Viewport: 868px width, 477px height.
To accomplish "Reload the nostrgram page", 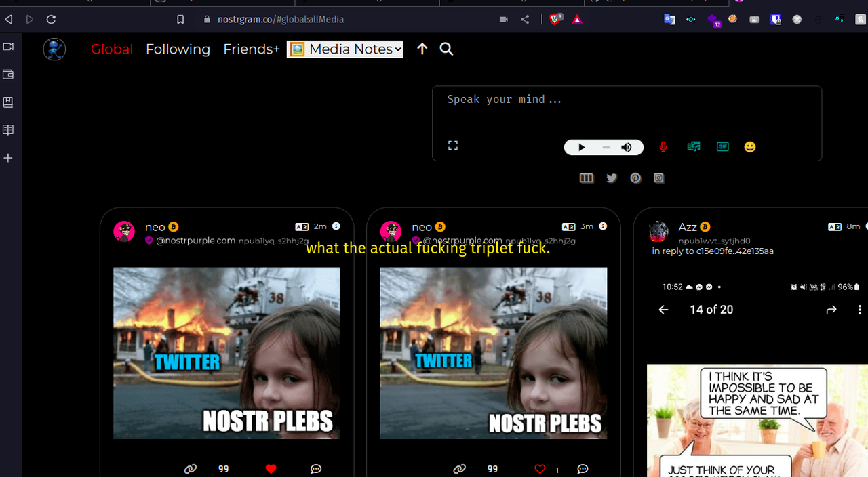I will (x=51, y=20).
